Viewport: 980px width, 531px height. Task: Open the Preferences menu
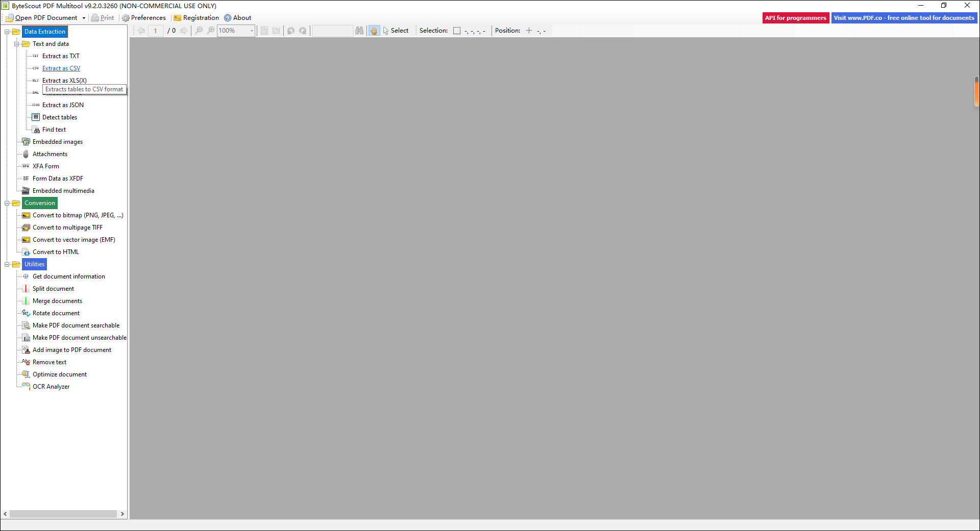coord(143,18)
